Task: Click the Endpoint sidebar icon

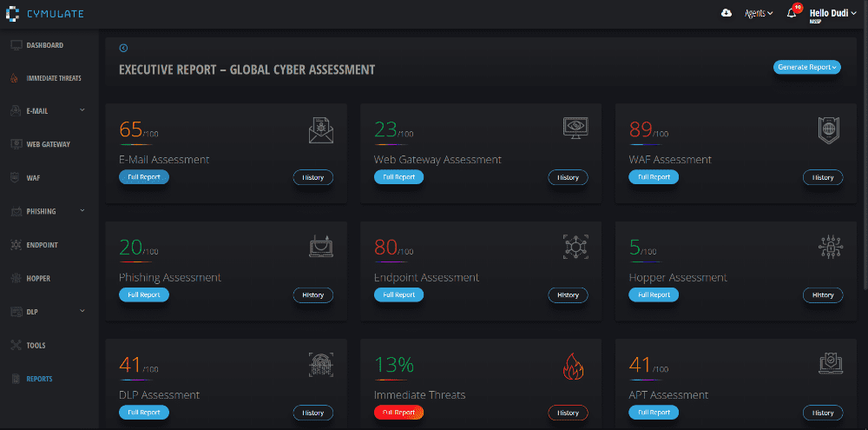Action: click(x=16, y=245)
